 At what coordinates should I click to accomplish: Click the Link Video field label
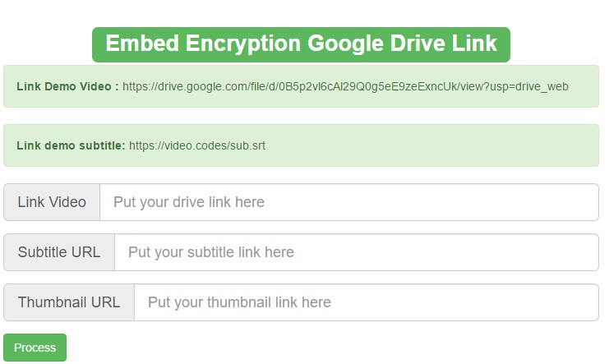click(x=52, y=202)
